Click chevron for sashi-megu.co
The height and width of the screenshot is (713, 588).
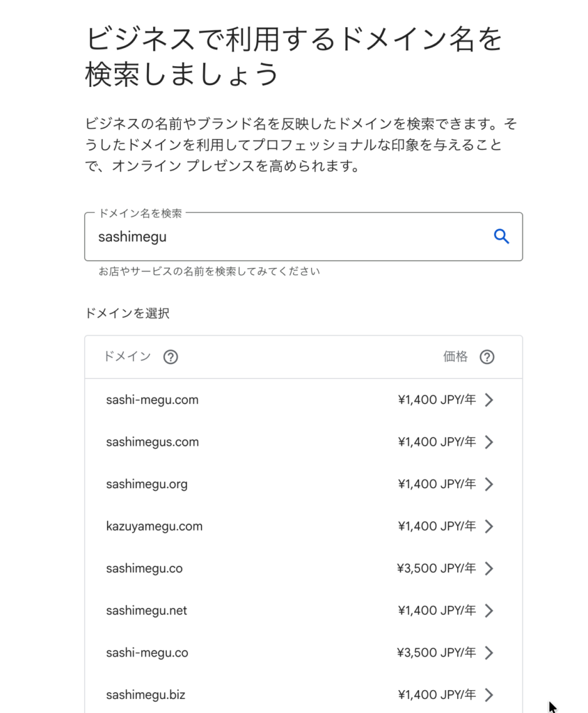point(489,652)
